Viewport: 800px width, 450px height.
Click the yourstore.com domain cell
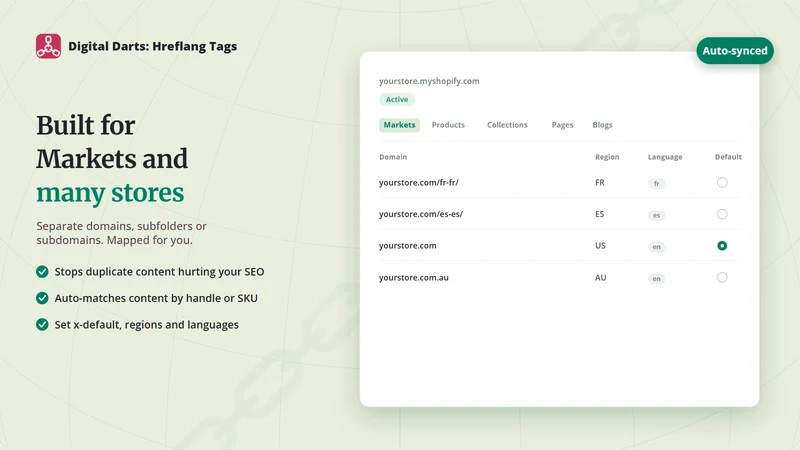coord(408,246)
